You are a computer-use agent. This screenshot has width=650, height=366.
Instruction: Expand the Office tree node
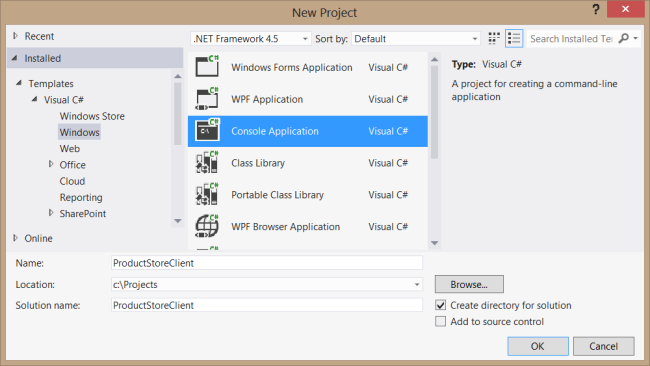51,164
